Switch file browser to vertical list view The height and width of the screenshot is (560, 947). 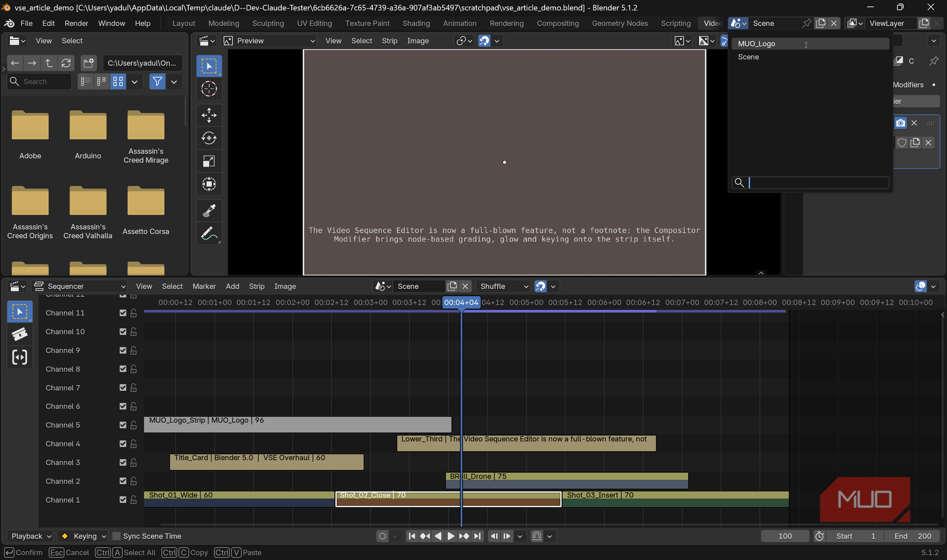pyautogui.click(x=86, y=81)
